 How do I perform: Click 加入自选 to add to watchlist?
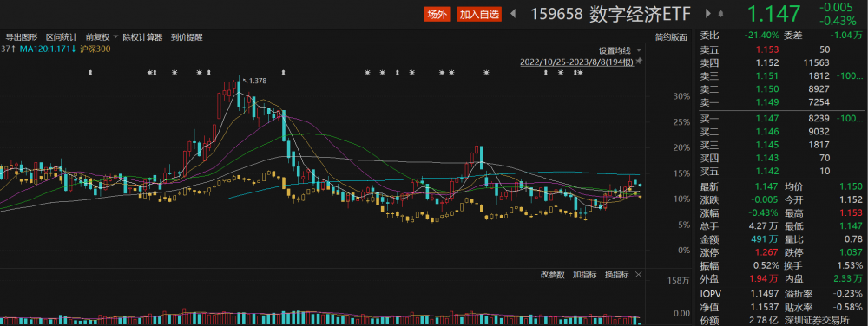click(479, 15)
